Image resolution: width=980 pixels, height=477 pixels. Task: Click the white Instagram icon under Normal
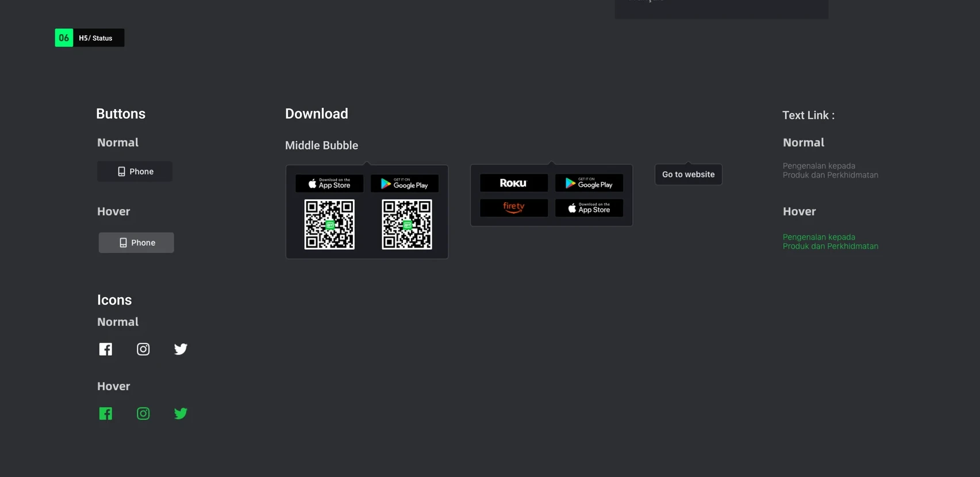click(x=143, y=349)
